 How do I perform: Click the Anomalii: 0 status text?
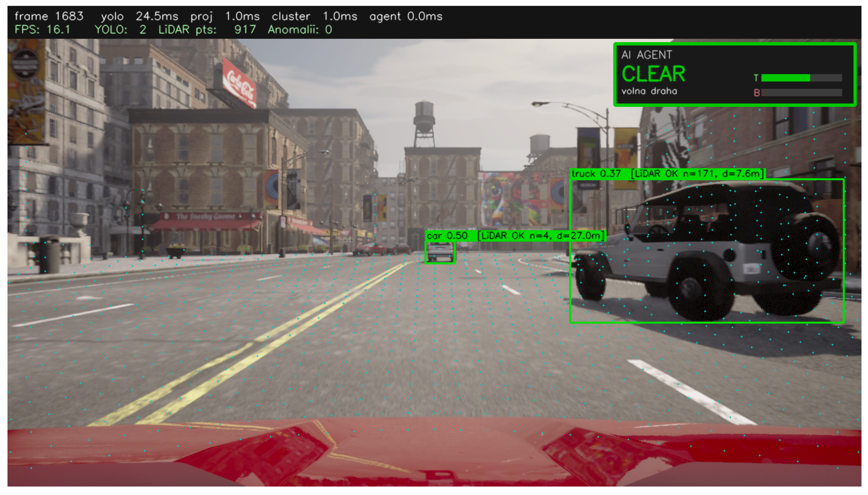tap(300, 30)
